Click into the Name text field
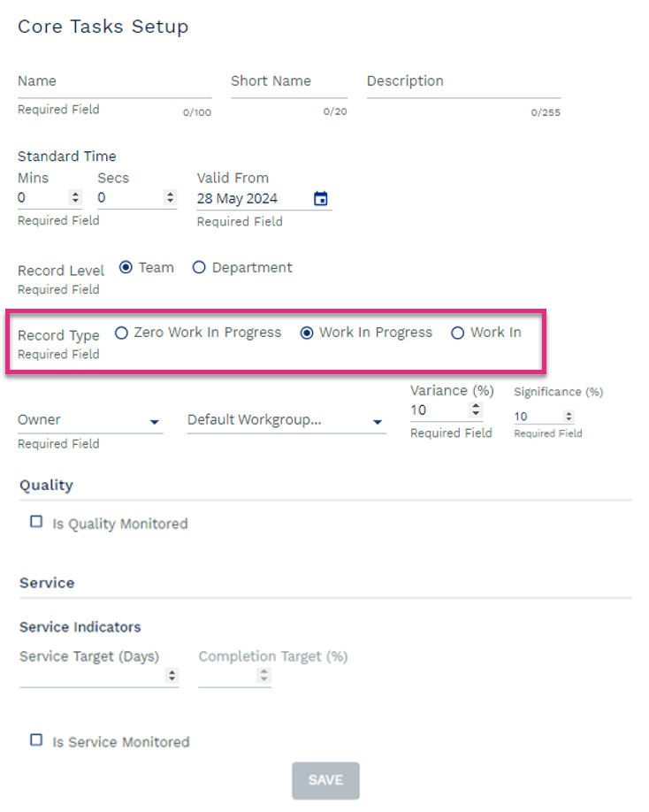The image size is (649, 812). click(x=114, y=88)
